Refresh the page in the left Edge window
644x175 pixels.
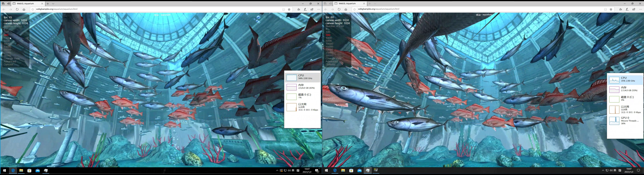click(x=17, y=10)
